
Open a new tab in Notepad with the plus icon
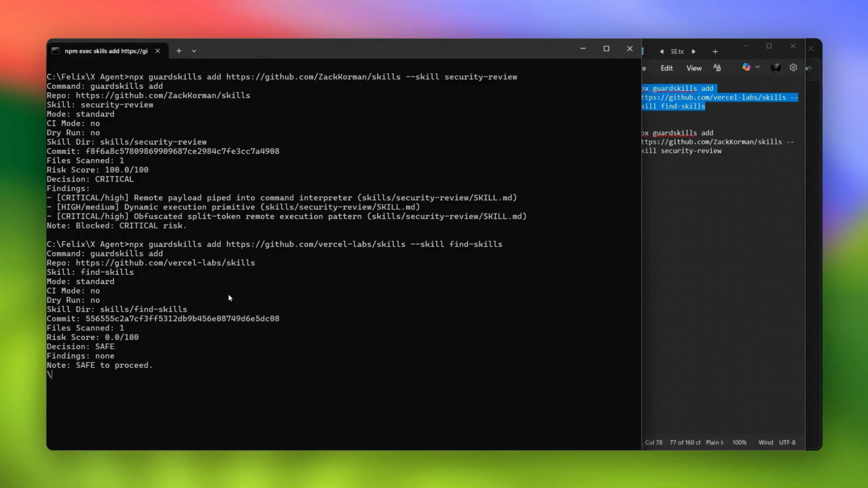[x=715, y=52]
